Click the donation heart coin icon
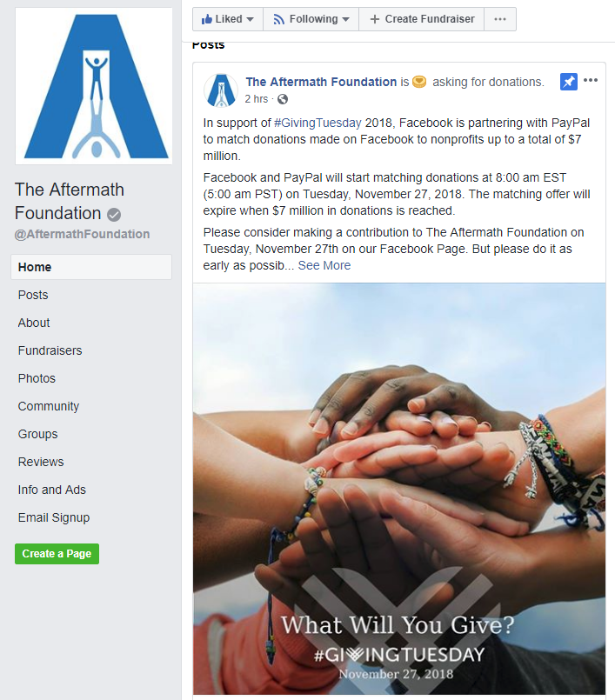The height and width of the screenshot is (700, 615). [419, 82]
